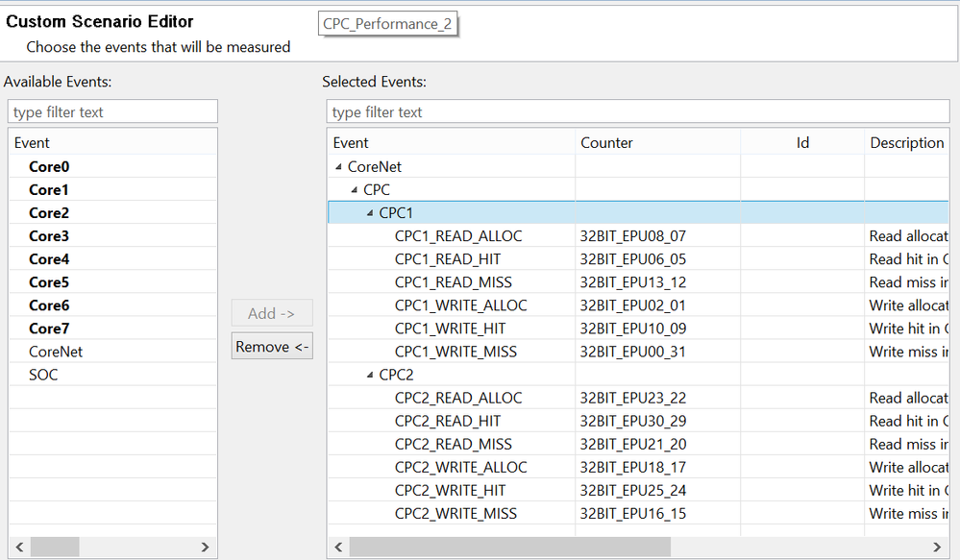
Task: Collapse the CoreNet tree node
Action: [x=338, y=167]
